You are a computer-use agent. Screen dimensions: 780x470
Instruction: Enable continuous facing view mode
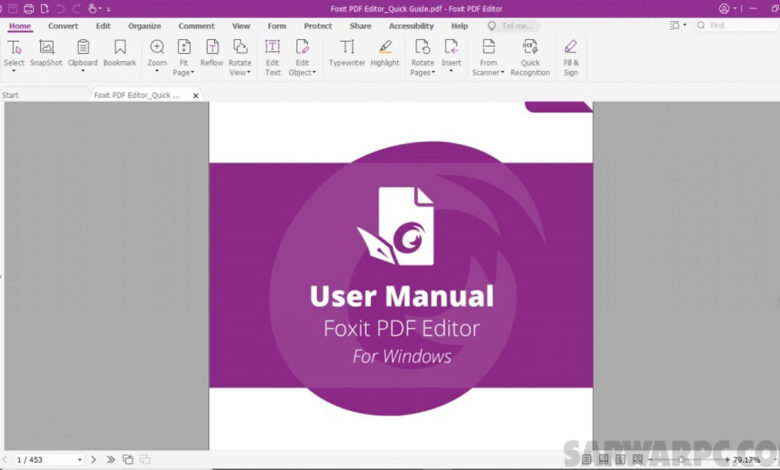(x=637, y=460)
